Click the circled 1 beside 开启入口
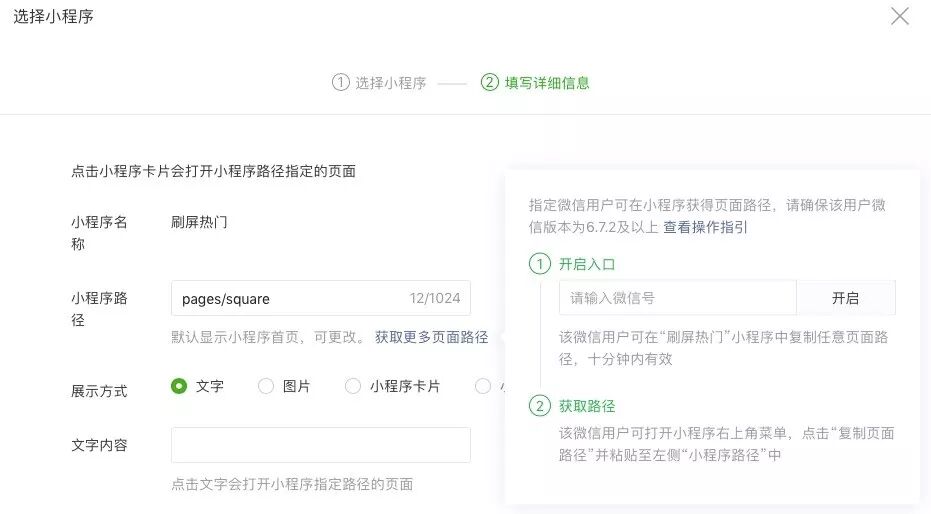 [x=540, y=265]
